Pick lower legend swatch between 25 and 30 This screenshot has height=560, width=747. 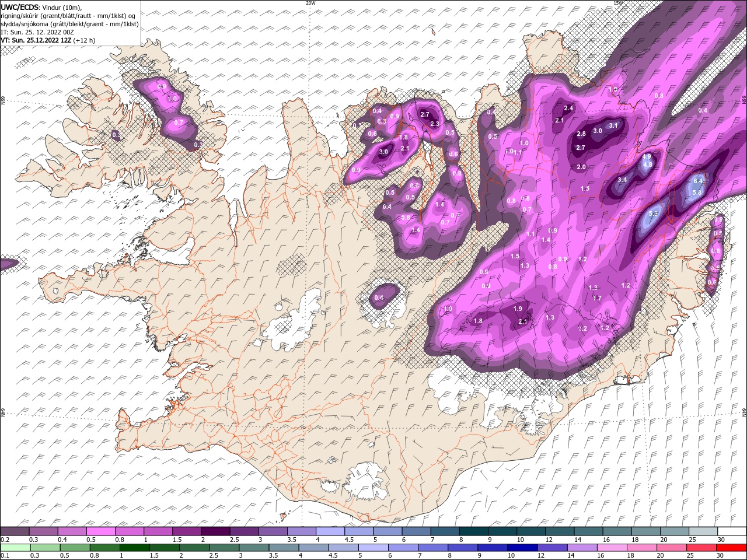pyautogui.click(x=701, y=548)
